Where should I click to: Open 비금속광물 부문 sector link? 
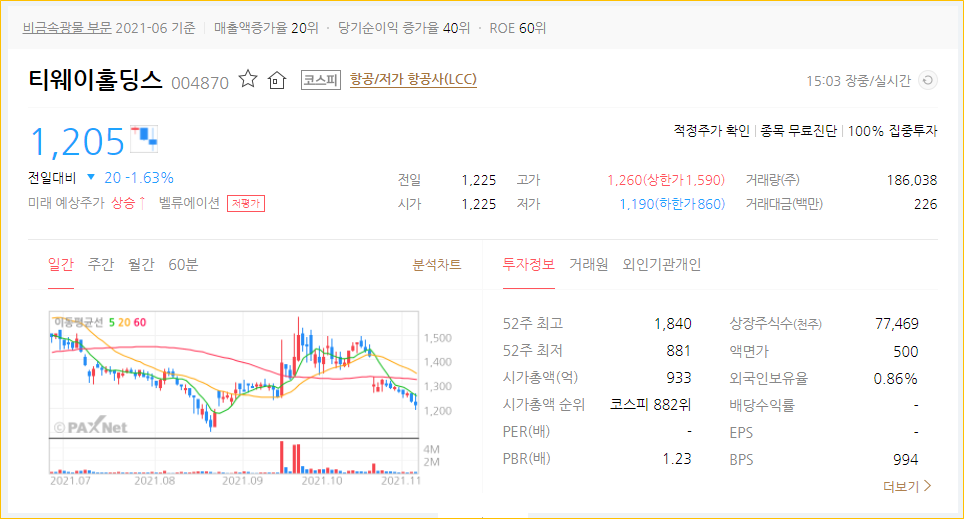(x=67, y=28)
